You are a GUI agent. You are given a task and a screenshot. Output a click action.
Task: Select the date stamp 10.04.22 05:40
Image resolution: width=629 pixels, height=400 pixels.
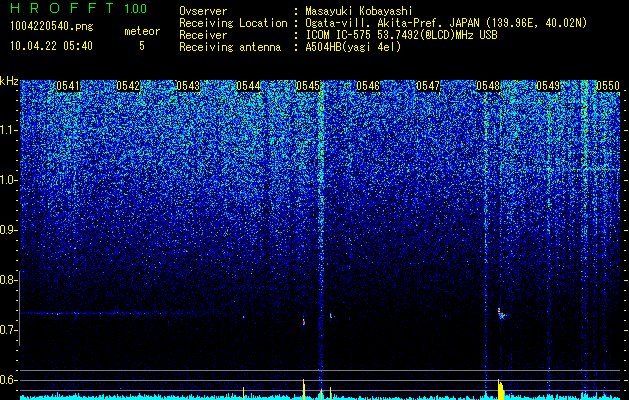[x=51, y=46]
